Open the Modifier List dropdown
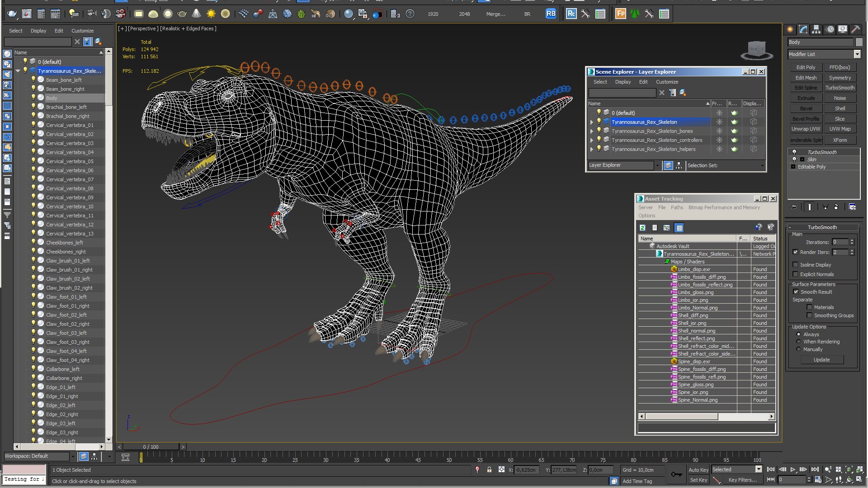Screen dimensions: 868x488 pos(857,54)
